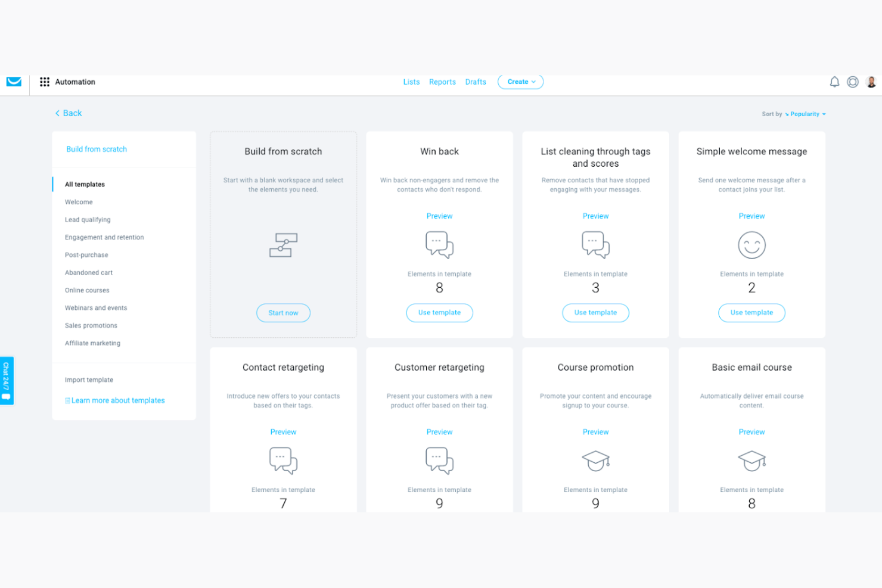
Task: Open the notifications bell
Action: tap(834, 82)
